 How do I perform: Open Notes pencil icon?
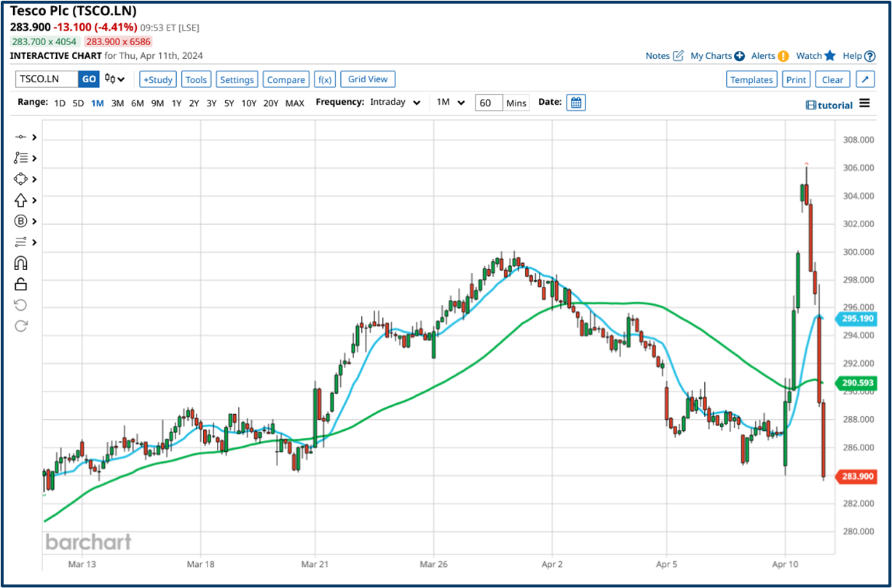pos(678,56)
